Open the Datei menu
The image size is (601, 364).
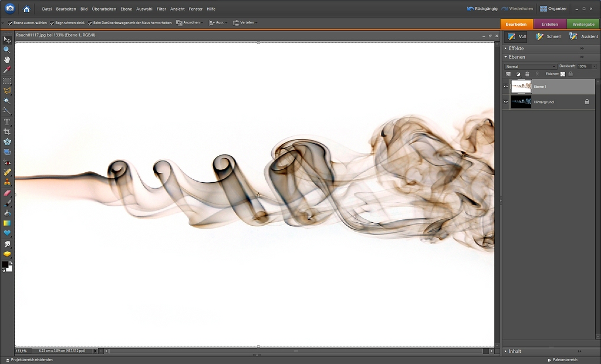tap(47, 9)
